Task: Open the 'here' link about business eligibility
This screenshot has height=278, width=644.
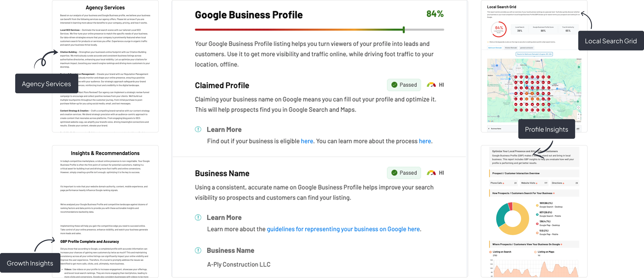Action: tap(307, 141)
